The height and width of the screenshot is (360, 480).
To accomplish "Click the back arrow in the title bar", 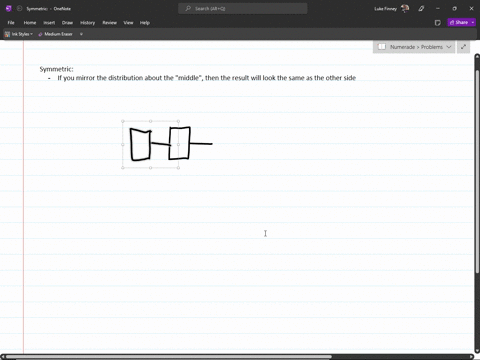I will click(19, 8).
